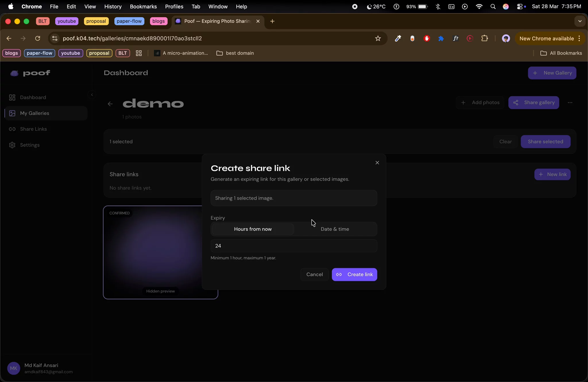This screenshot has height=382, width=588.
Task: Click the MK user avatar
Action: click(x=14, y=369)
